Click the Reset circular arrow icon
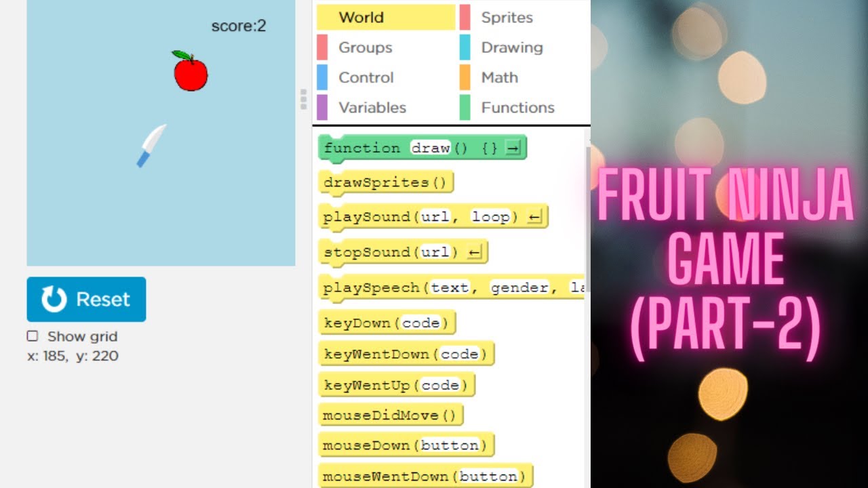Viewport: 868px width, 488px height. pyautogui.click(x=54, y=299)
